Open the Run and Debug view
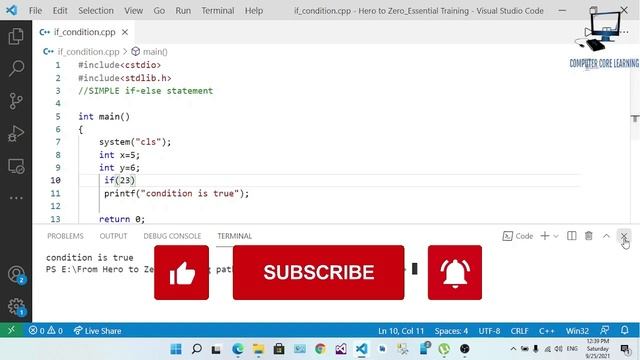The image size is (640, 360). point(16,133)
